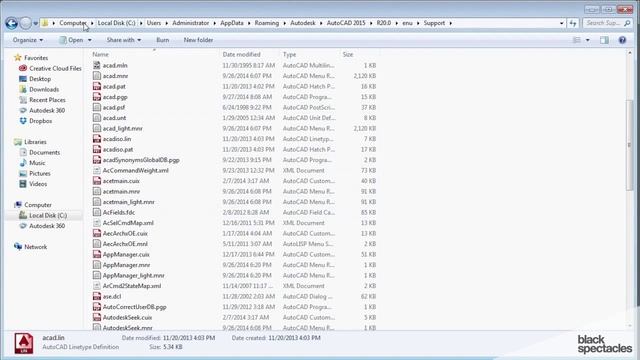Select the acad.psf file

coord(114,107)
